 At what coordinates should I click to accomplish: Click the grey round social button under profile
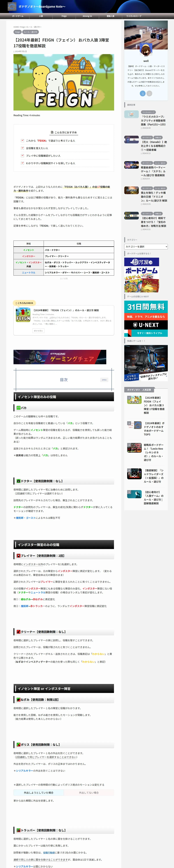pyautogui.click(x=149, y=93)
